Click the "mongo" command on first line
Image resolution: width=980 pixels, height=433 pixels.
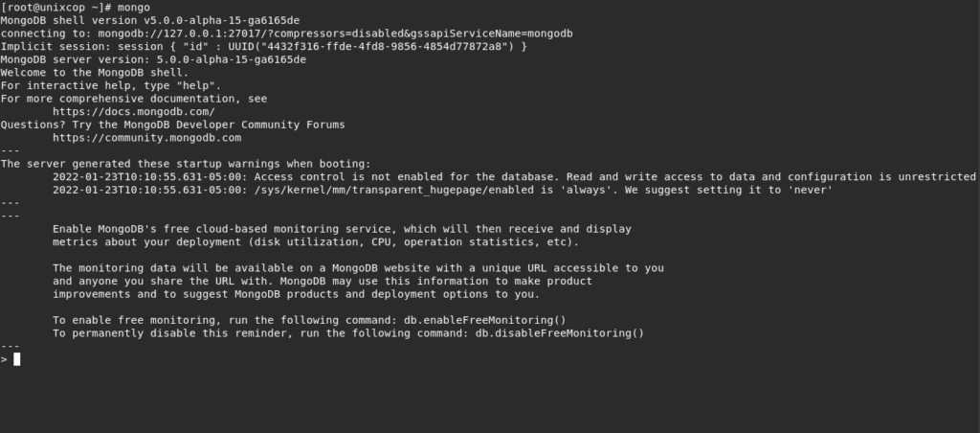coord(134,8)
